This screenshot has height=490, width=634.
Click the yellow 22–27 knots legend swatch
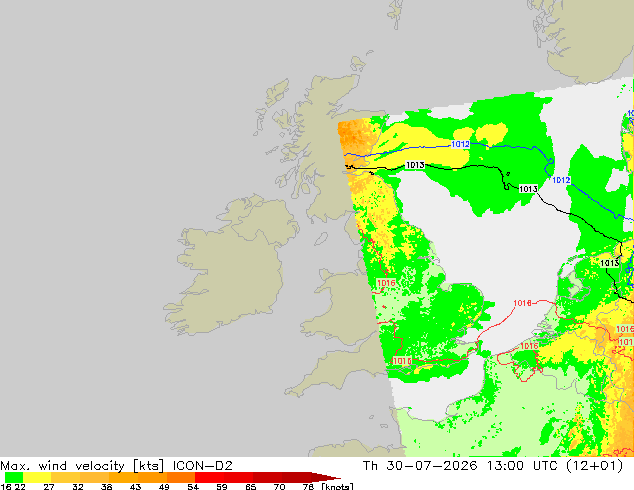tap(36, 477)
